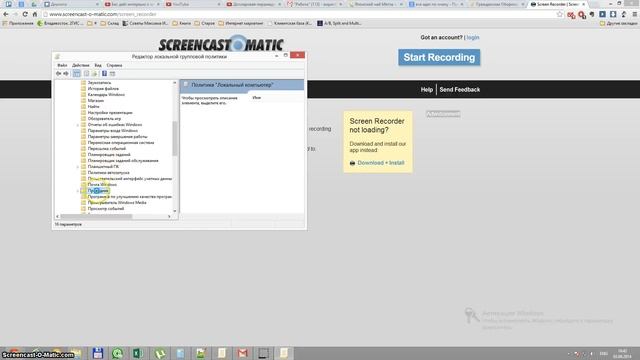
Task: Expand the highlighted Проводник node
Action: [x=78, y=191]
